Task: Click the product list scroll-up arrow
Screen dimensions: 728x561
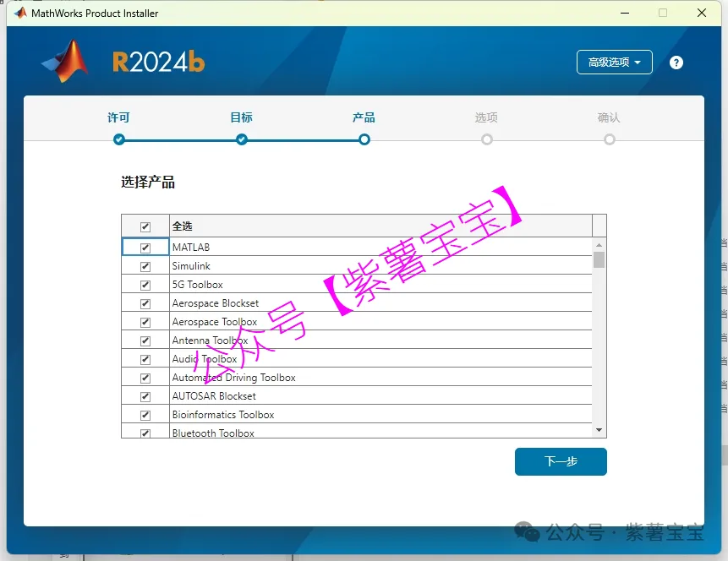Action: (599, 243)
